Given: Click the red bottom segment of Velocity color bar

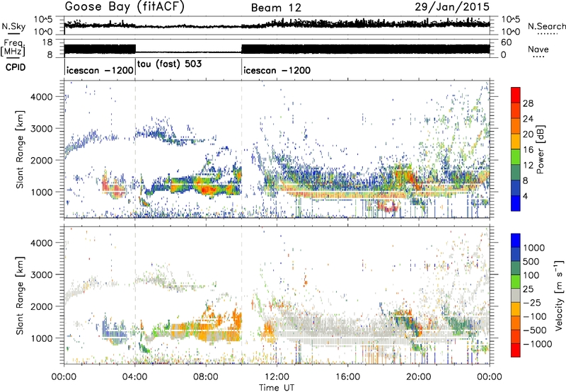Looking at the screenshot, I should point(516,350).
